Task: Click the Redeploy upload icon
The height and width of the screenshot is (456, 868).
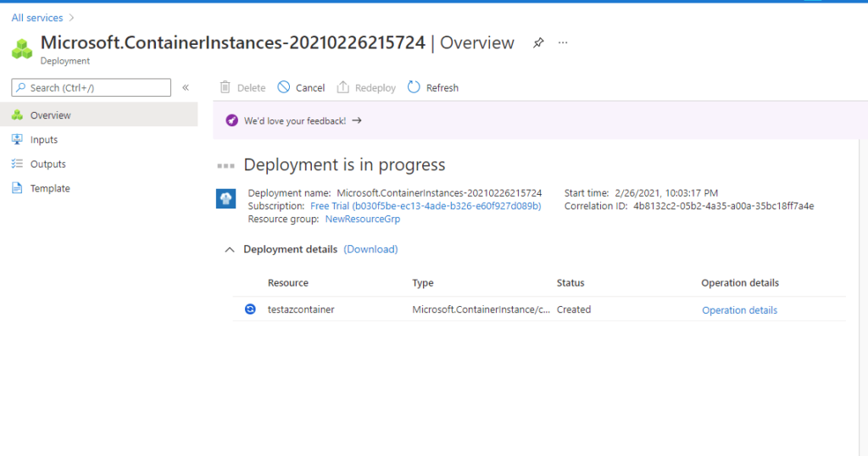Action: click(x=342, y=87)
